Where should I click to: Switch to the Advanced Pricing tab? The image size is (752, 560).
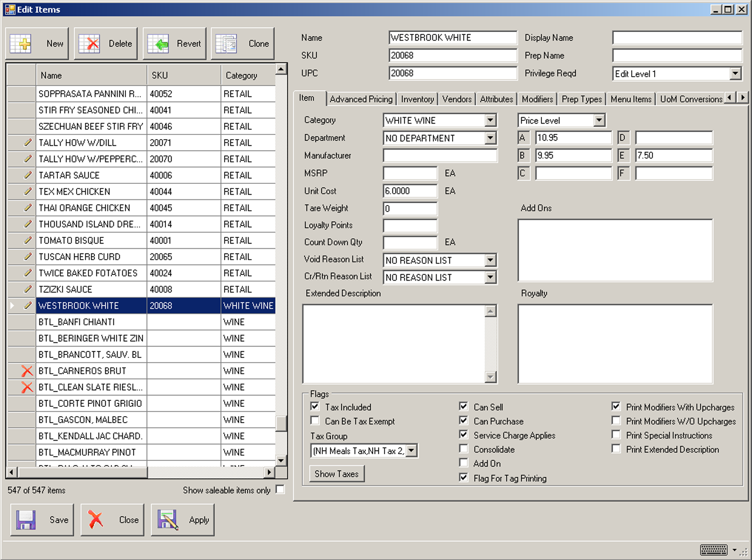pos(361,99)
